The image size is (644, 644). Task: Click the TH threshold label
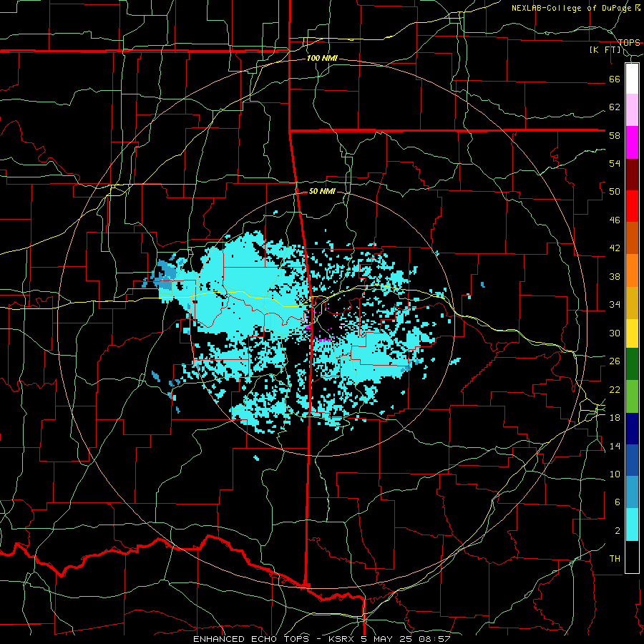(615, 559)
